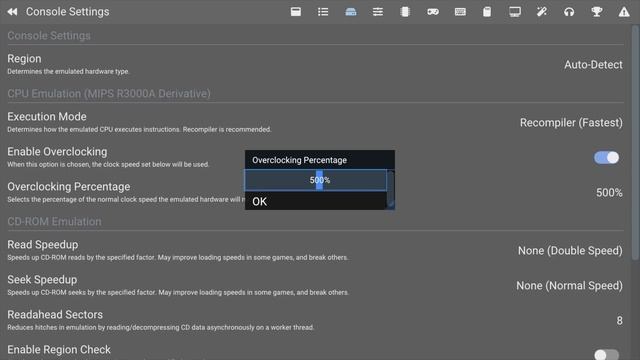Click 500% value in settings row
Screen dimensions: 640x360
609,193
